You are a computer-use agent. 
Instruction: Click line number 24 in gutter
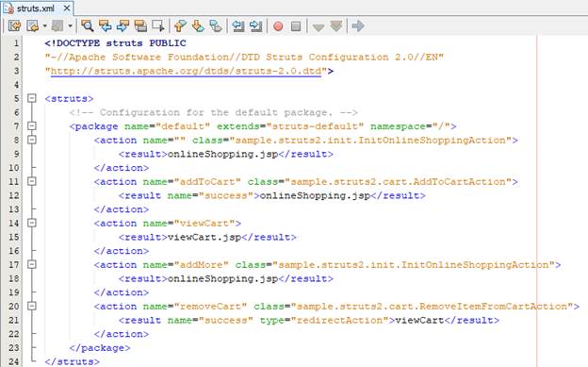pyautogui.click(x=14, y=361)
